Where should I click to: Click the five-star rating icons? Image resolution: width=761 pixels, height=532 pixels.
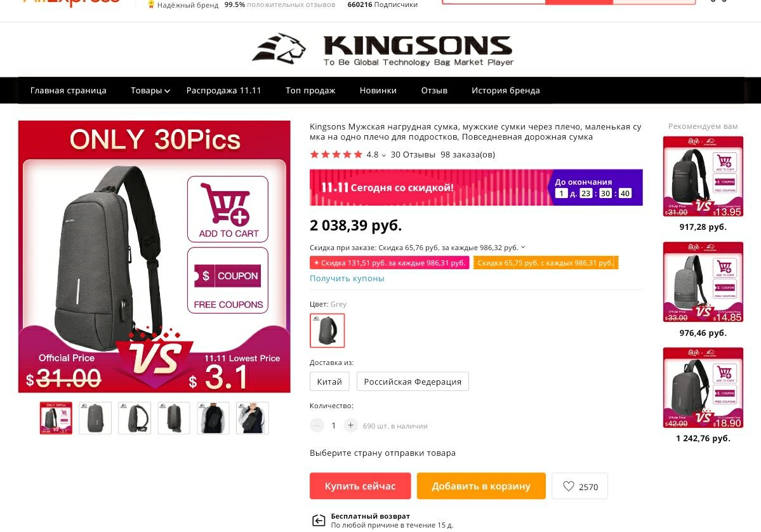336,154
